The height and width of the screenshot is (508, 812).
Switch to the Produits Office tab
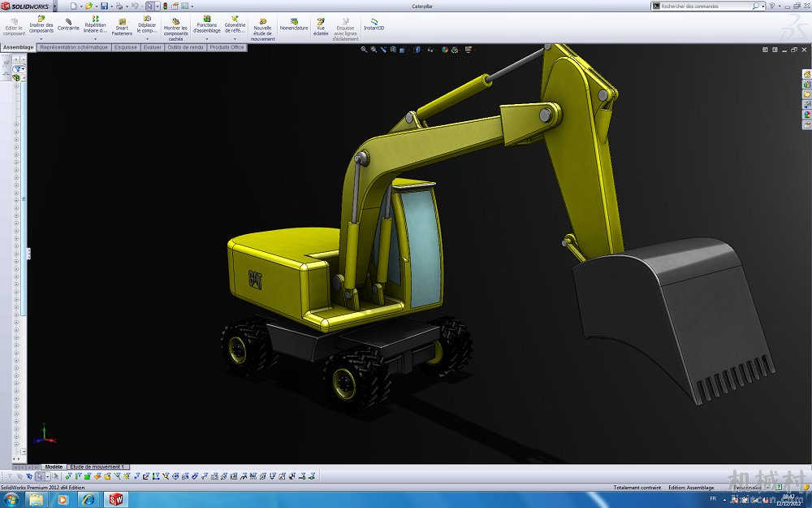pyautogui.click(x=227, y=47)
